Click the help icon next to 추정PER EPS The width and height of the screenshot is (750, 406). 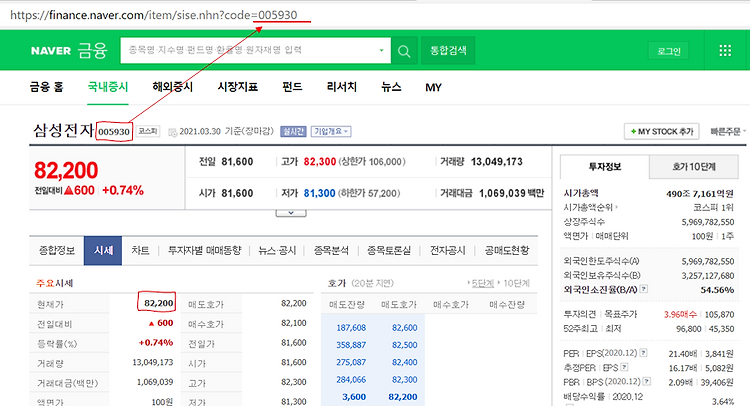[624, 367]
